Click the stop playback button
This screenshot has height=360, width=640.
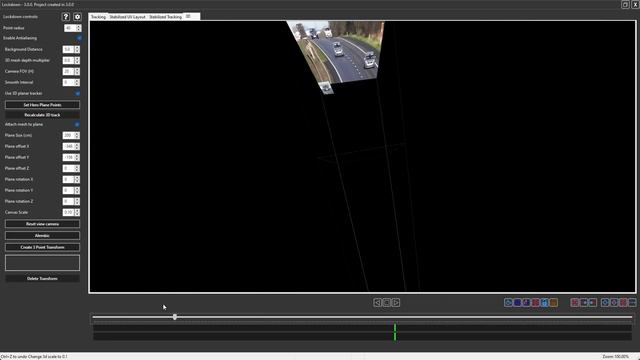pyautogui.click(x=387, y=302)
